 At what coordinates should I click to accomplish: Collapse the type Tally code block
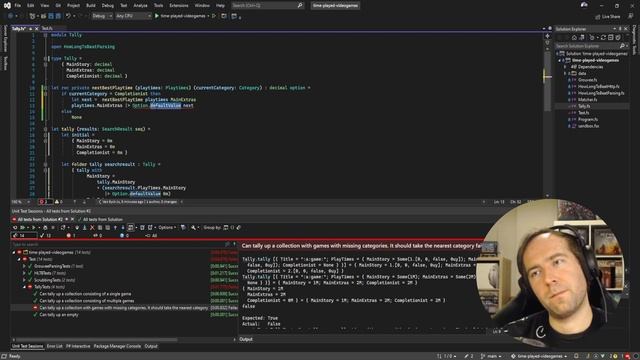pos(45,58)
